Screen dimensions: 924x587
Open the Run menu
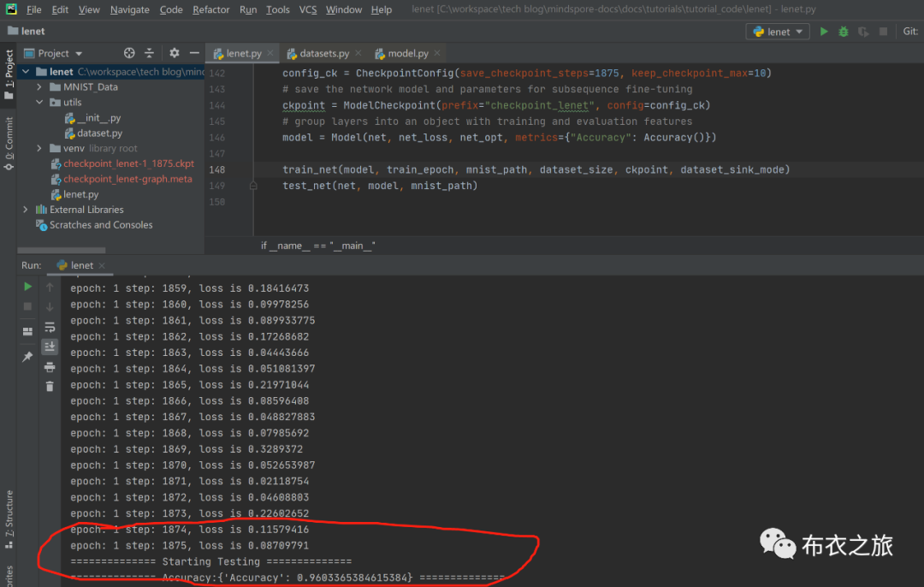(248, 9)
